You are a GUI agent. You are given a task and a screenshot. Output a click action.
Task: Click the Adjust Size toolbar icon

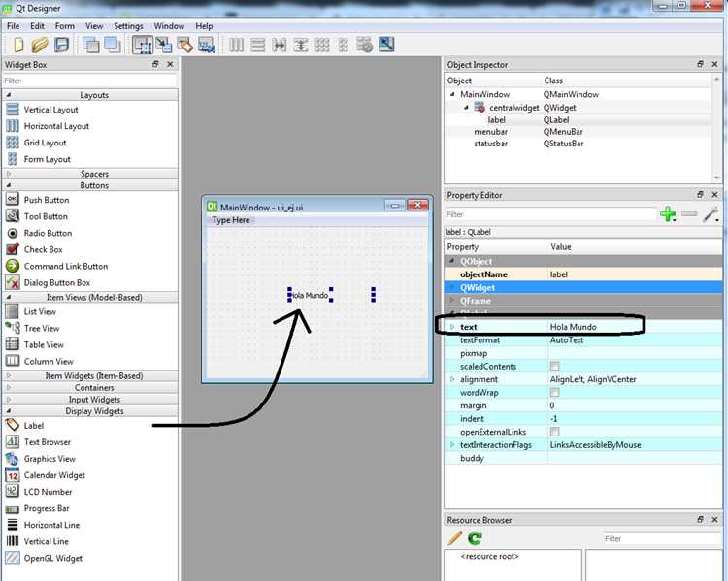(386, 45)
